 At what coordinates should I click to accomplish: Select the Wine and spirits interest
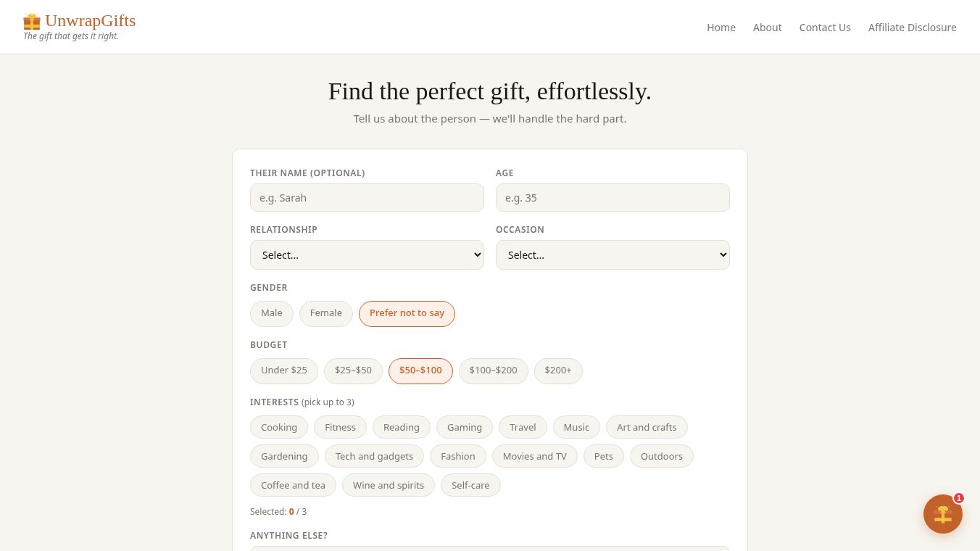pyautogui.click(x=389, y=485)
